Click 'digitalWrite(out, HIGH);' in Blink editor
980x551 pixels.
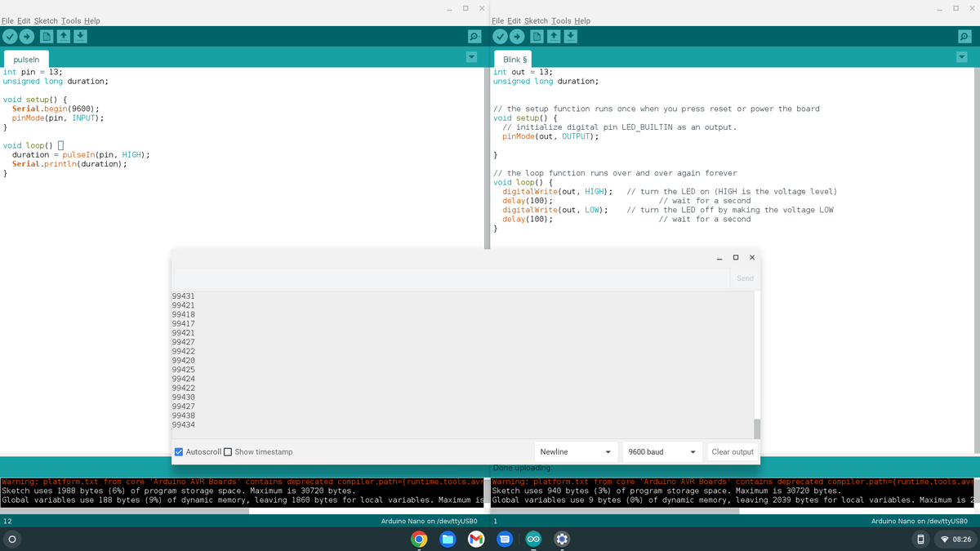tap(557, 192)
